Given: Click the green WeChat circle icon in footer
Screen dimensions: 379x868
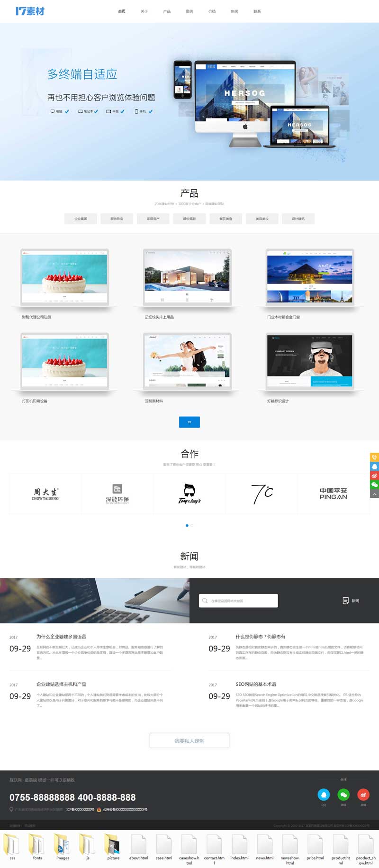Looking at the screenshot, I should (x=343, y=795).
